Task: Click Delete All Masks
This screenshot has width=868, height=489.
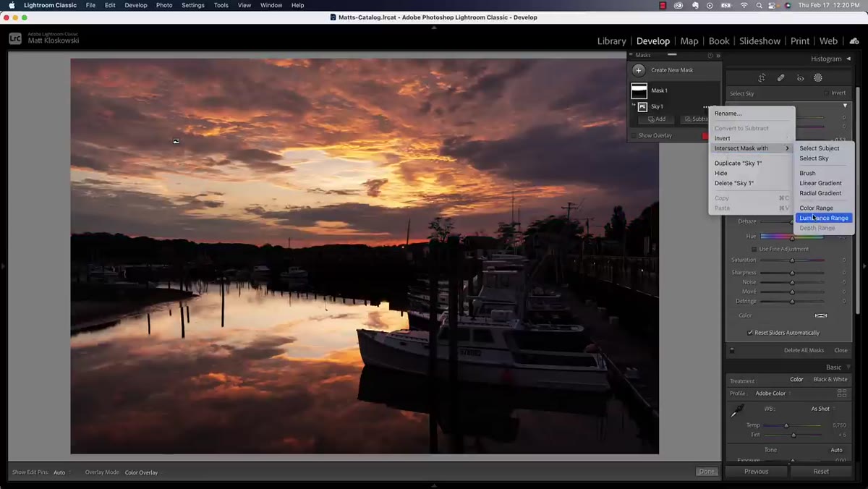Action: point(804,350)
